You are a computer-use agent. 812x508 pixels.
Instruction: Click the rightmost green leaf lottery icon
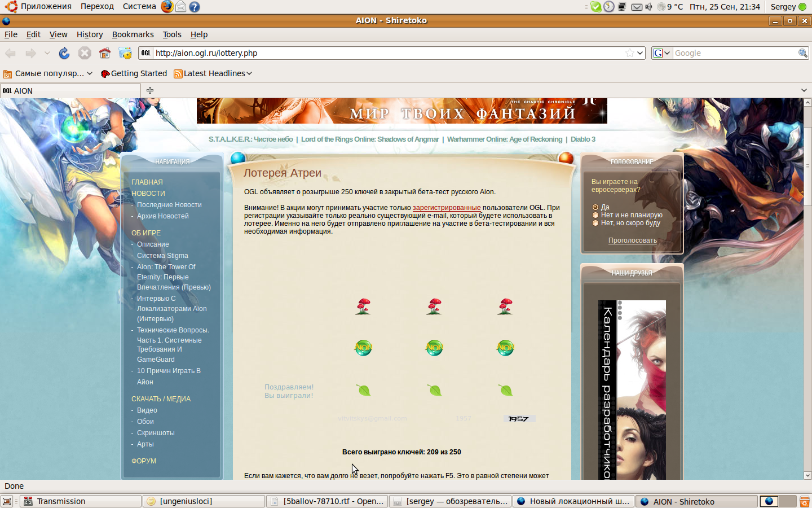coord(506,390)
